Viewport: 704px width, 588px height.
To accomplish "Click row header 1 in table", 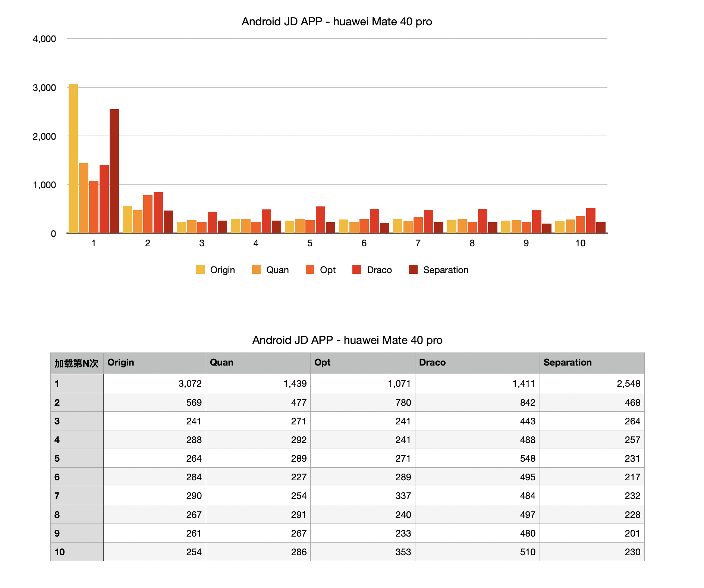I will 77,383.
